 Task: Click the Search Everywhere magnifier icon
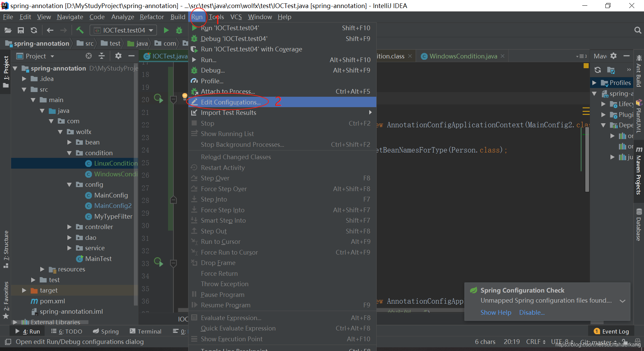pyautogui.click(x=638, y=30)
